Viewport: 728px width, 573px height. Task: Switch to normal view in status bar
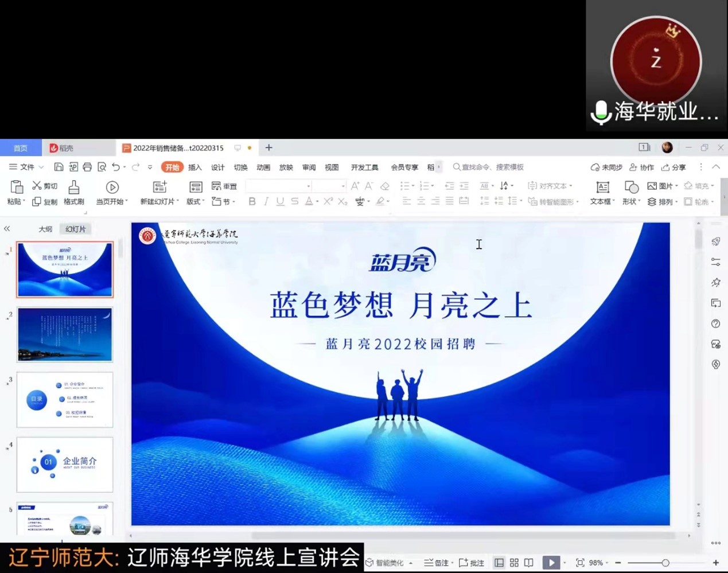tap(500, 563)
